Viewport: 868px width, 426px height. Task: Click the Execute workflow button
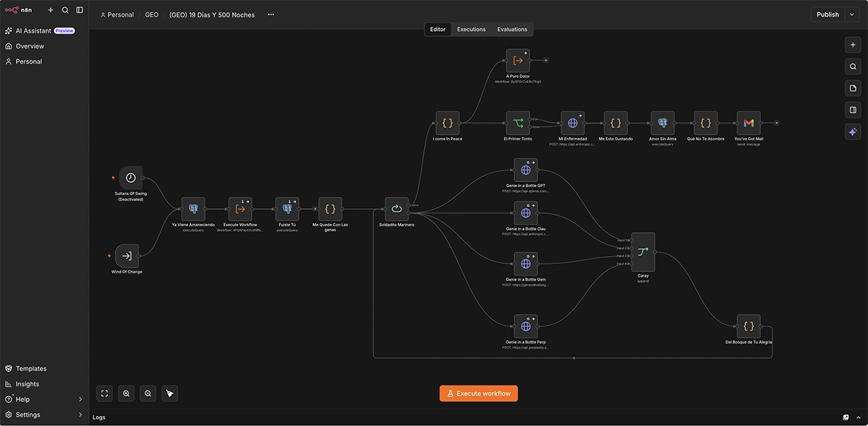point(479,393)
